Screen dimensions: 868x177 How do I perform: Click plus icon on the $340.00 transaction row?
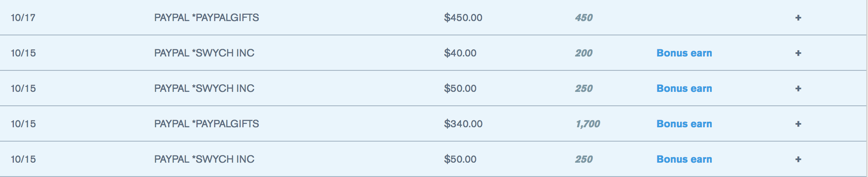coord(798,124)
